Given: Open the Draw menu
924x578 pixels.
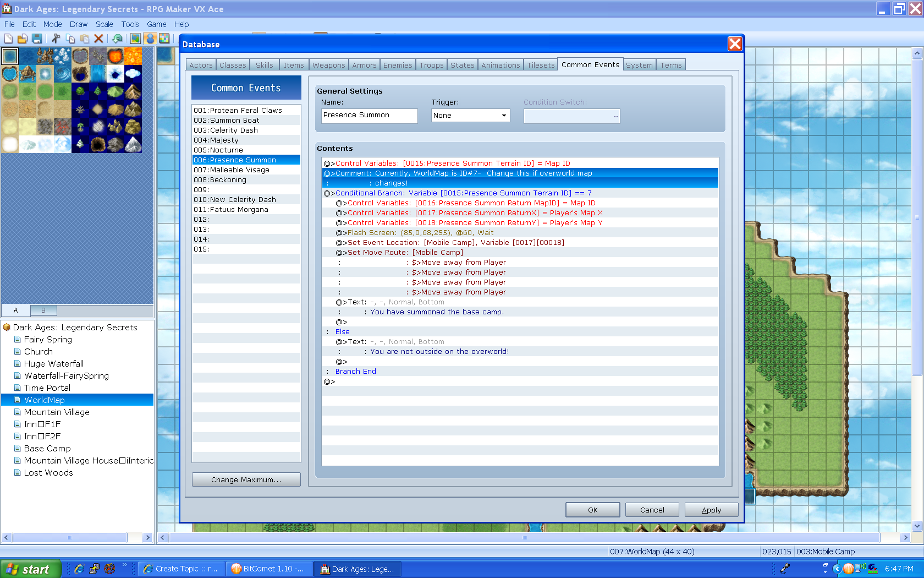Looking at the screenshot, I should [79, 24].
